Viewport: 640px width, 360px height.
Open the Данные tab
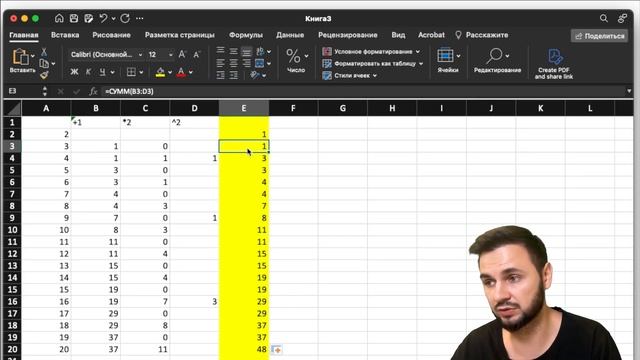[290, 35]
